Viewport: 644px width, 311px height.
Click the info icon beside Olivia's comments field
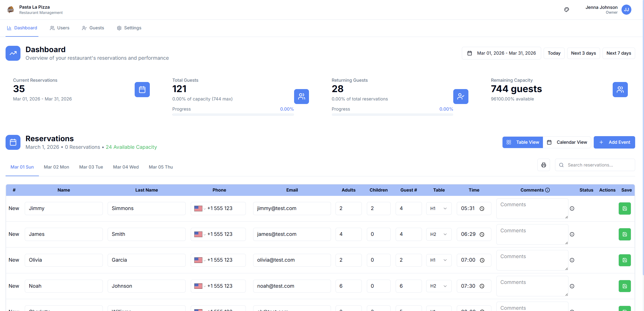(572, 260)
